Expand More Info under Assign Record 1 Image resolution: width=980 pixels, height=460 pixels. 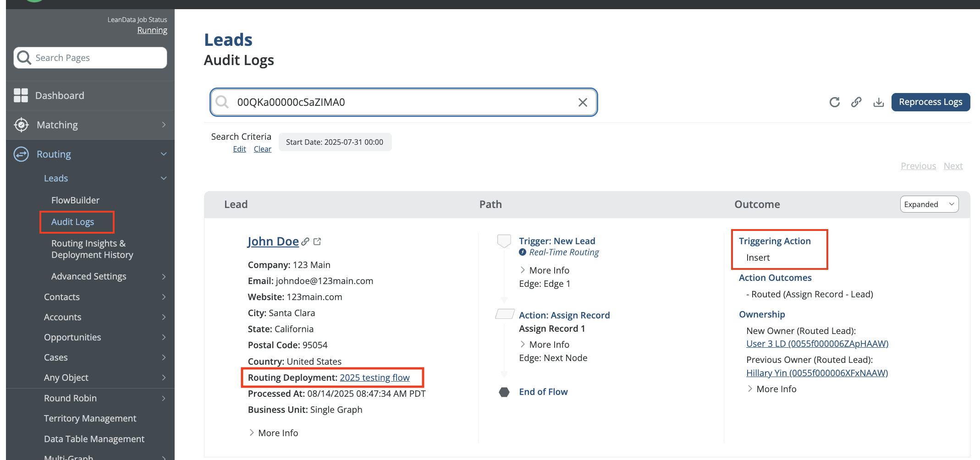544,345
